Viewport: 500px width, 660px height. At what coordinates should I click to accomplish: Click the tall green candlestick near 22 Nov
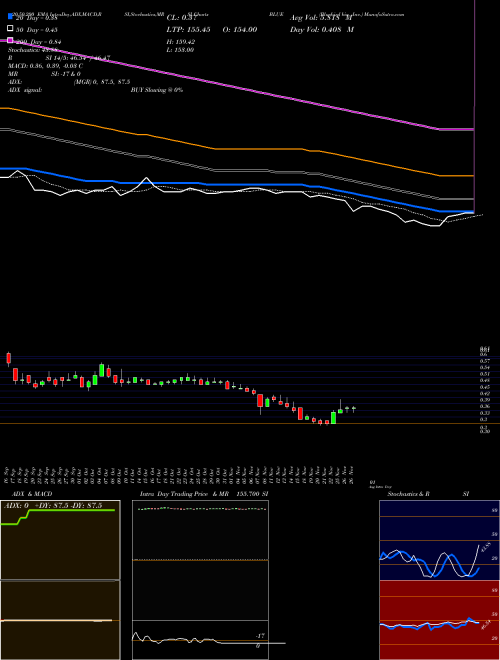tap(333, 418)
